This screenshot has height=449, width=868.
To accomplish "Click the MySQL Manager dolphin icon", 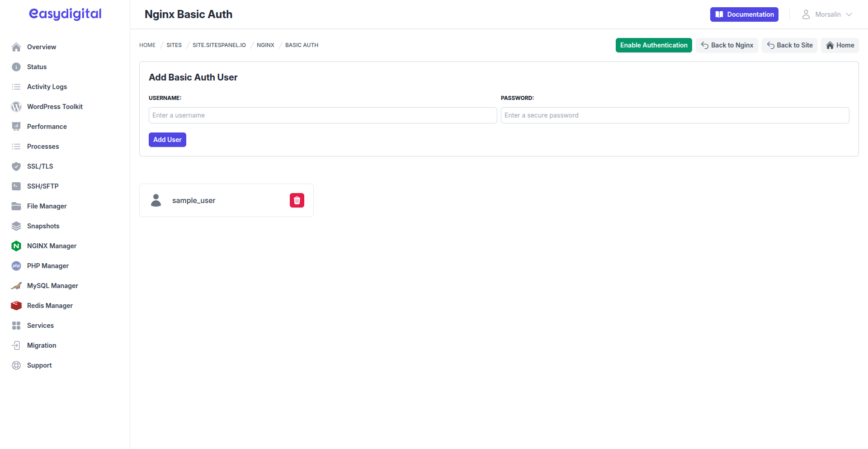I will pyautogui.click(x=16, y=285).
